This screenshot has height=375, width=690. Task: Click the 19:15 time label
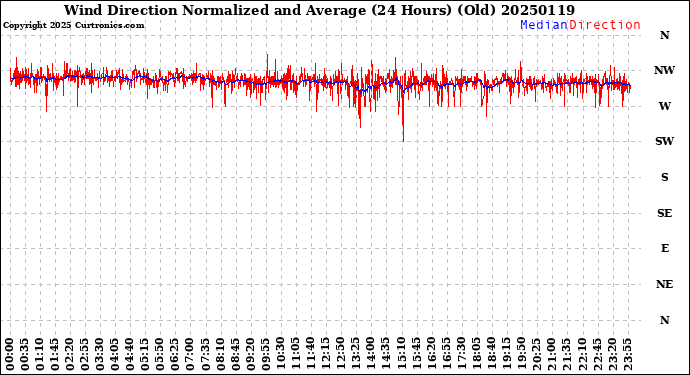pos(506,354)
